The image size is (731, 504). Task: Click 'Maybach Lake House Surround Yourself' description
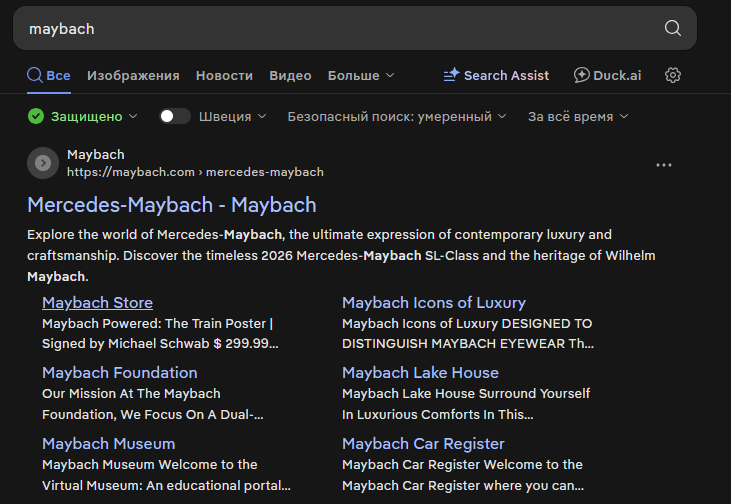[466, 404]
